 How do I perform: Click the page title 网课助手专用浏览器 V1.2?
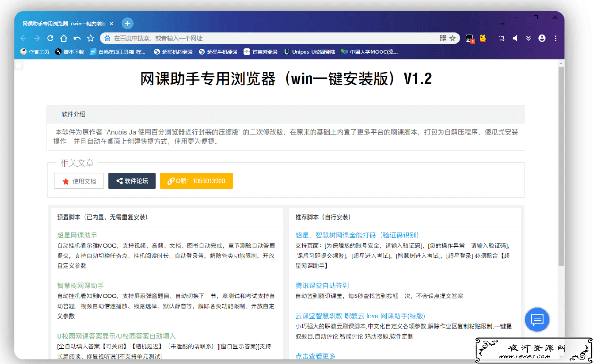(x=286, y=79)
